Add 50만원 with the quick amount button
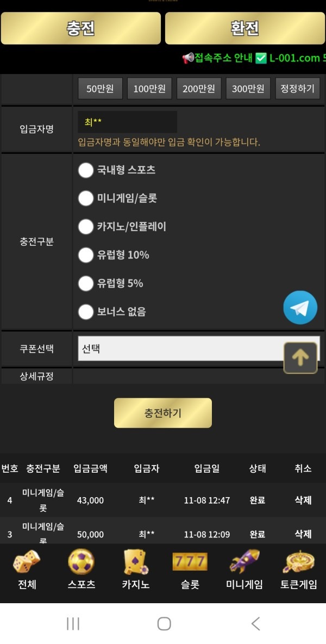 click(x=101, y=88)
